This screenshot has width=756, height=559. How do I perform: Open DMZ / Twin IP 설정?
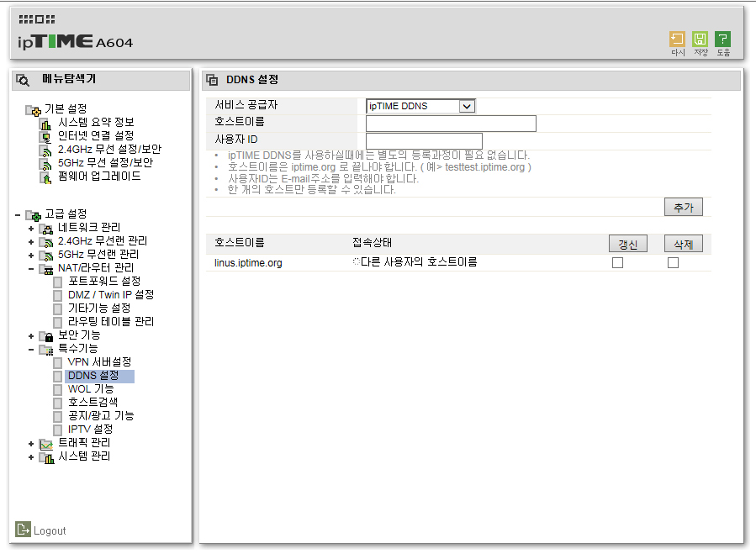(x=111, y=295)
